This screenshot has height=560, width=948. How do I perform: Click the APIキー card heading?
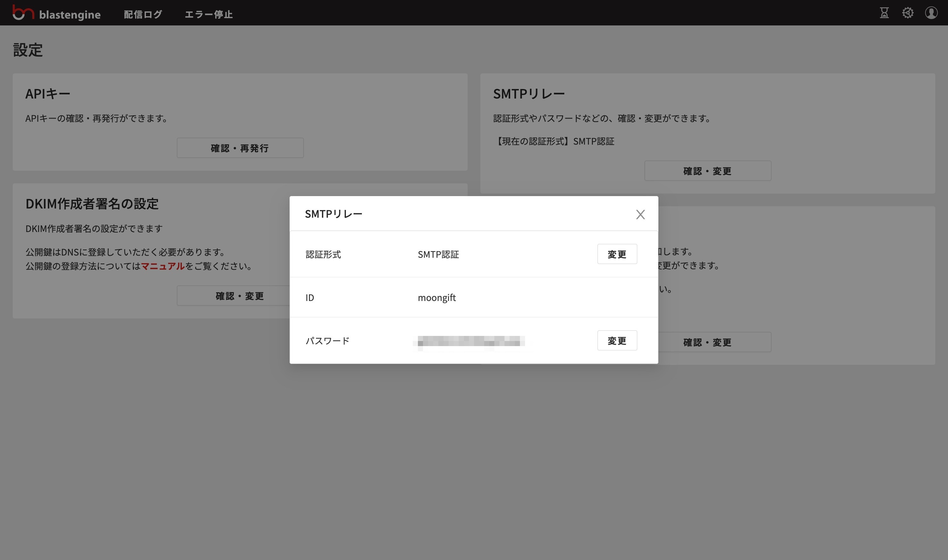pyautogui.click(x=48, y=93)
